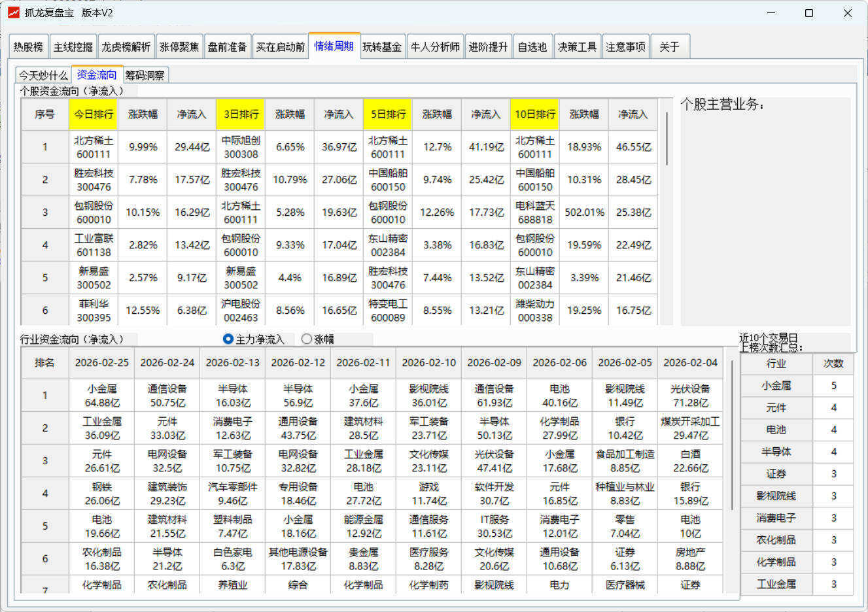The width and height of the screenshot is (868, 612).
Task: Click the yellow 10日排行 column header
Action: tap(534, 114)
